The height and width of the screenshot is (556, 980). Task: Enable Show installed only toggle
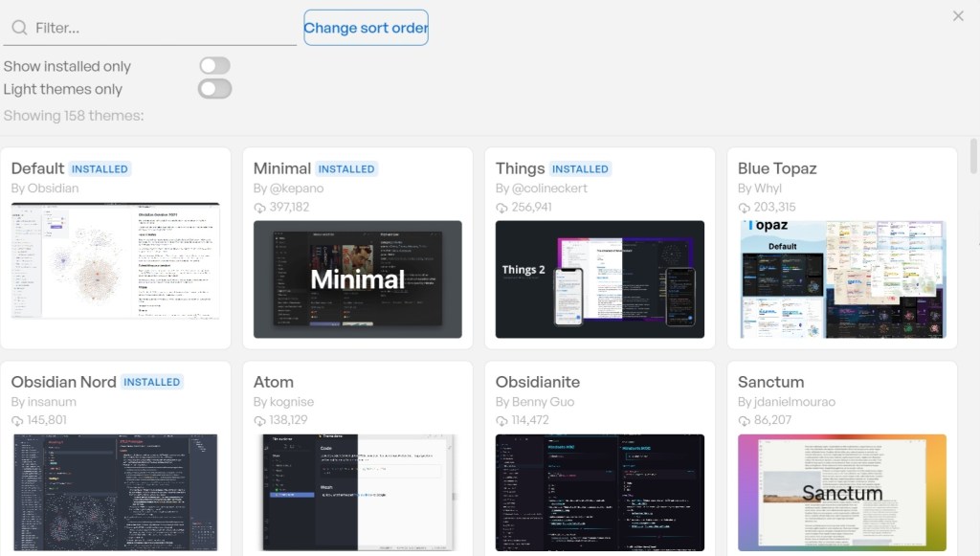pyautogui.click(x=214, y=66)
